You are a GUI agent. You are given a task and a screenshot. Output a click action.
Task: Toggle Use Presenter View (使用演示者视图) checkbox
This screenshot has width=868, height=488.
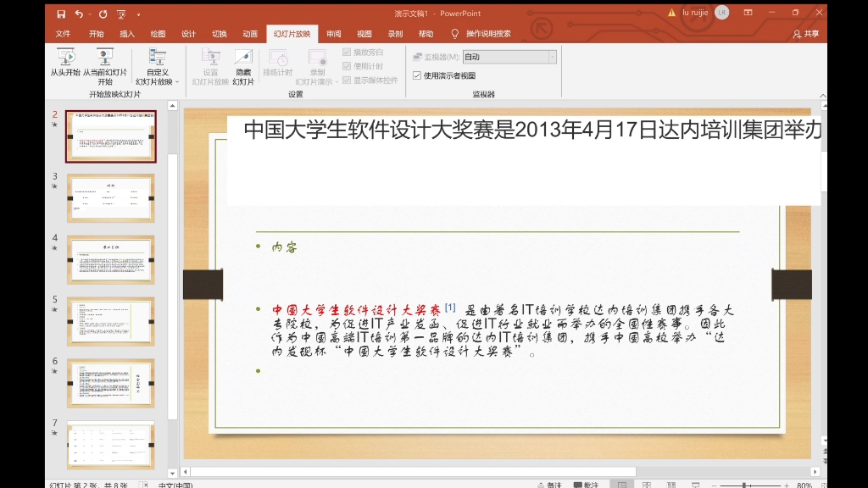point(417,75)
